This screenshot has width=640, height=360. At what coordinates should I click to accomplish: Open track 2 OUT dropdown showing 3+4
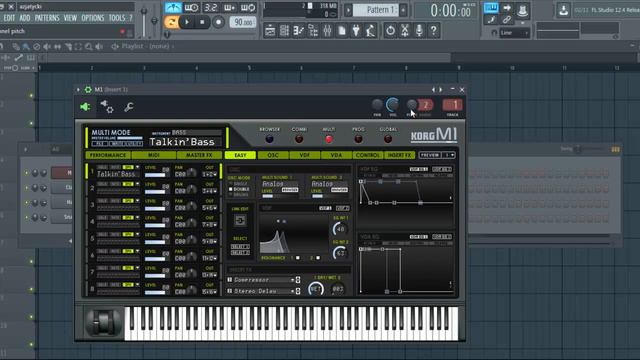point(210,191)
